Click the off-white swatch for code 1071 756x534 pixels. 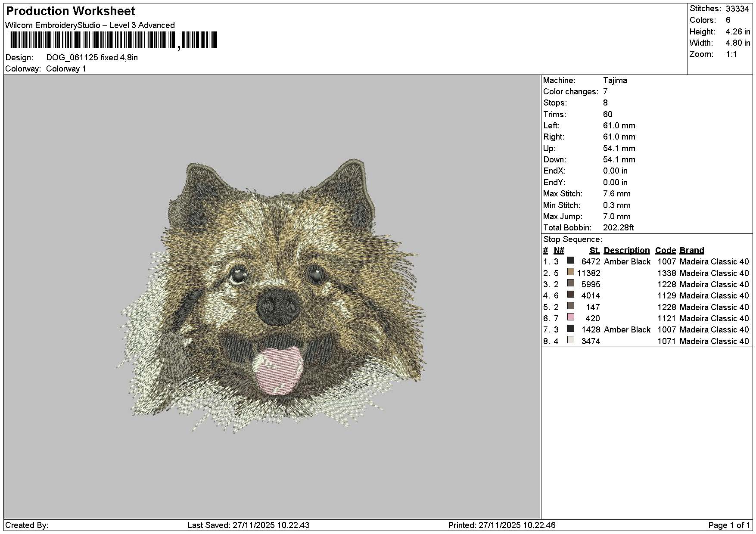571,340
